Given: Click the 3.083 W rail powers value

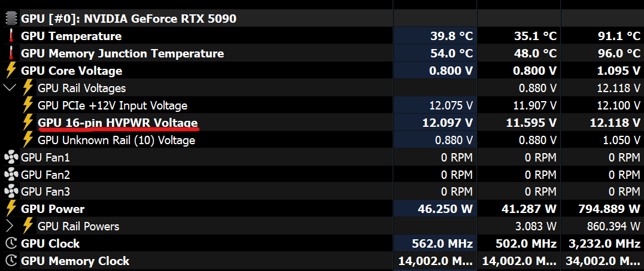Looking at the screenshot, I should point(536,226).
